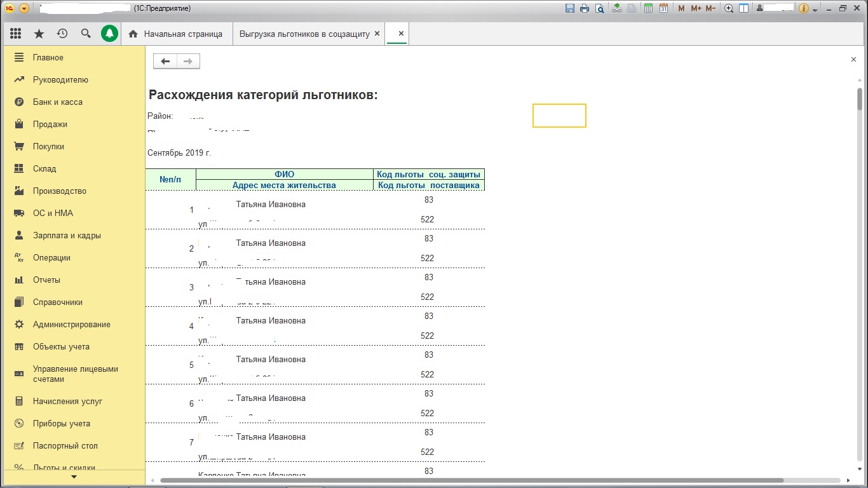This screenshot has height=488, width=868.
Task: Open notifications with the green bell
Action: 109,34
